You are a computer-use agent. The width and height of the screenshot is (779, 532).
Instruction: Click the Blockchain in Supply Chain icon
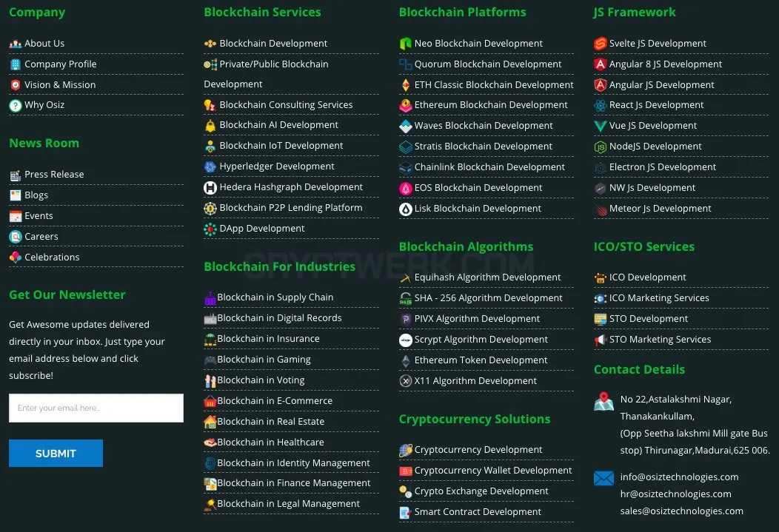[x=210, y=297]
